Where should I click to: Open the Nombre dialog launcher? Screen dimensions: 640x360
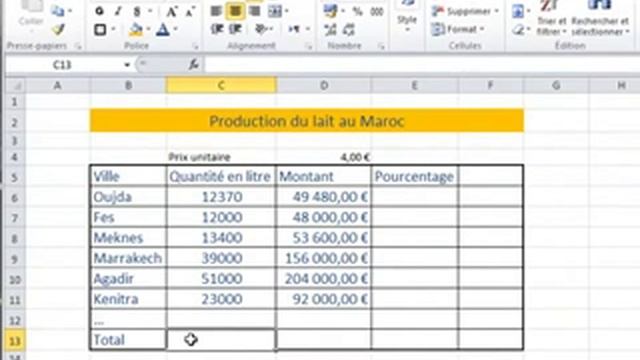[x=381, y=47]
